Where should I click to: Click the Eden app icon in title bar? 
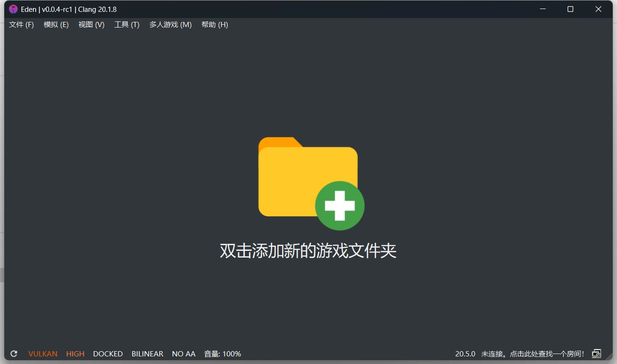point(13,10)
